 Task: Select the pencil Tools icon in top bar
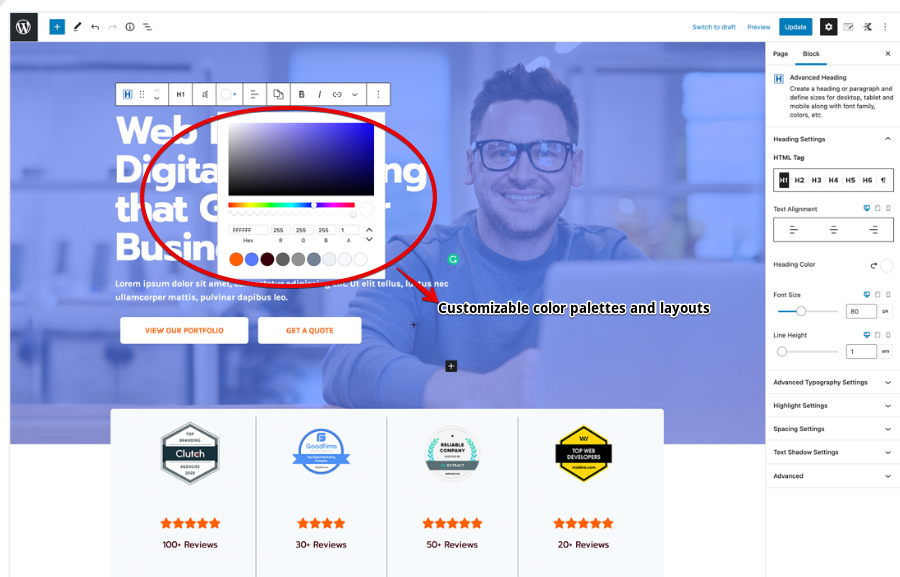(x=77, y=27)
